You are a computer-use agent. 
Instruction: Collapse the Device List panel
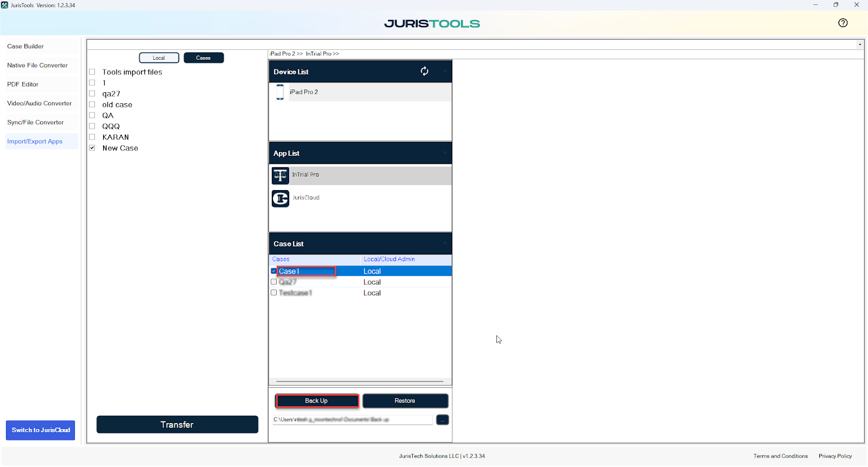click(x=445, y=71)
